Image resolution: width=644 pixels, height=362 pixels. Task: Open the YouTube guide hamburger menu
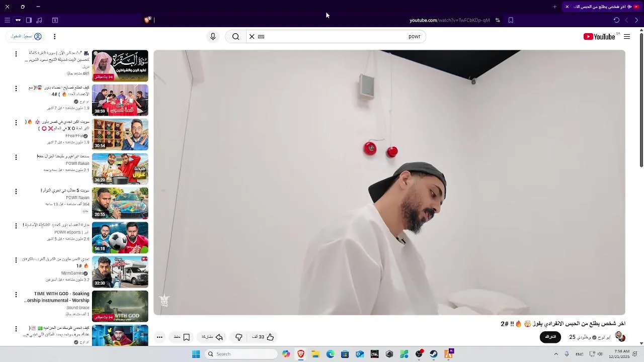pyautogui.click(x=627, y=37)
